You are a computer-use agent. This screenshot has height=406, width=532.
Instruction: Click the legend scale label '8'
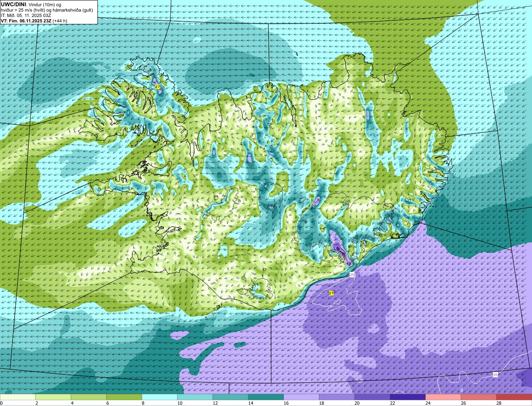(142, 403)
